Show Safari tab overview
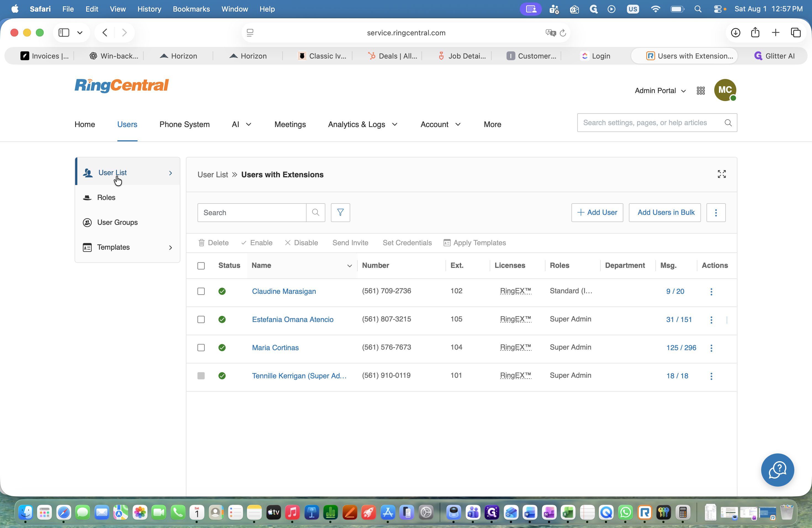 (796, 33)
